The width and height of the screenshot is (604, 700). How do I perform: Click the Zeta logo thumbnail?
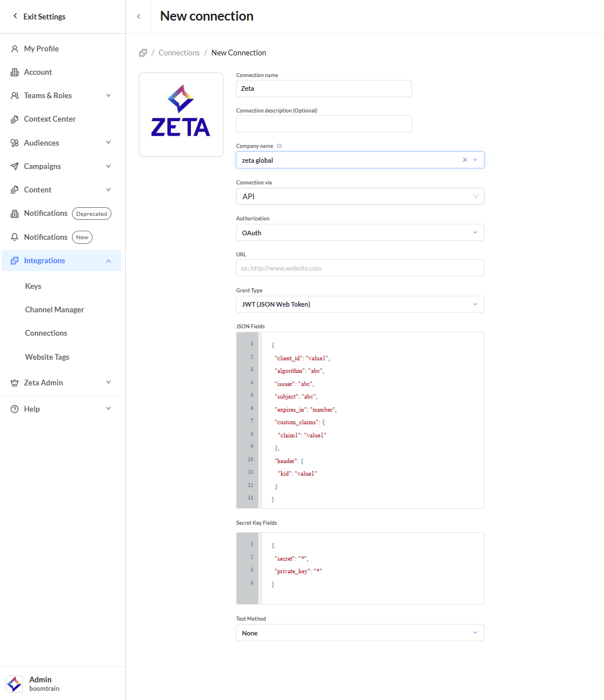181,114
